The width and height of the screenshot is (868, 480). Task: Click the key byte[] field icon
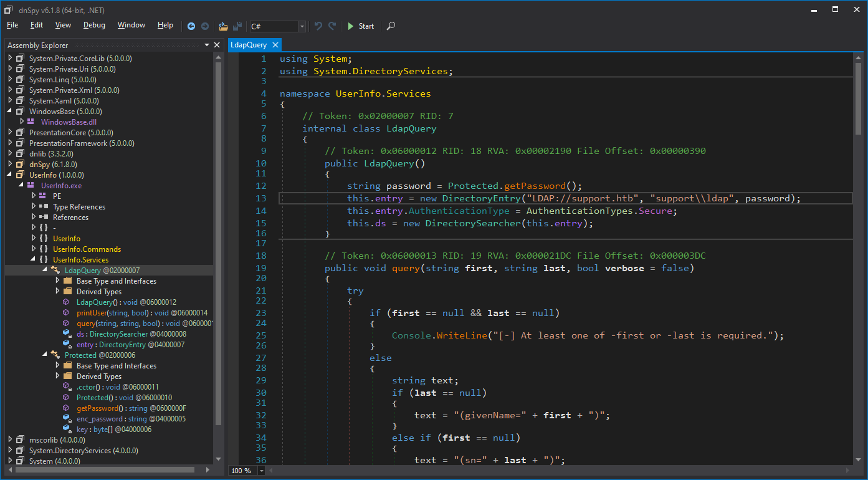pyautogui.click(x=67, y=429)
